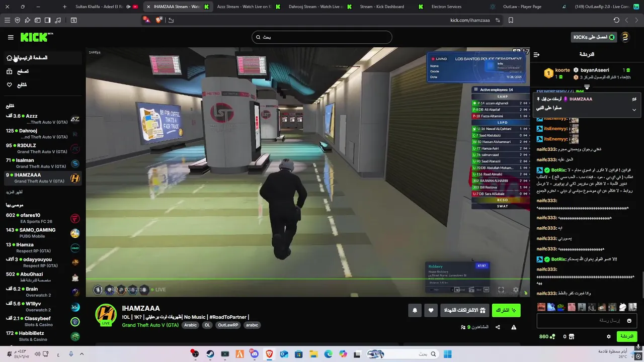Open Grand Theft Auto V category link
The image size is (644, 362).
tap(150, 325)
